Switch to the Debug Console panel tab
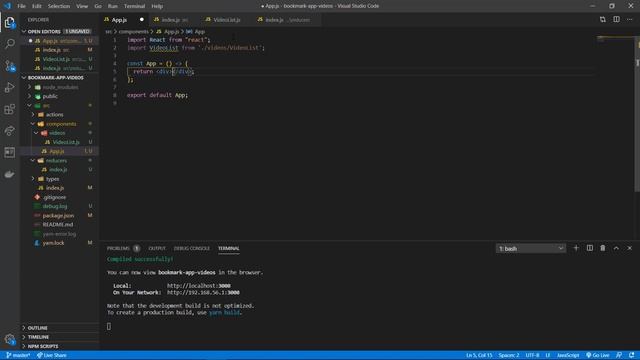Viewport: 640px width, 360px height. pyautogui.click(x=191, y=248)
